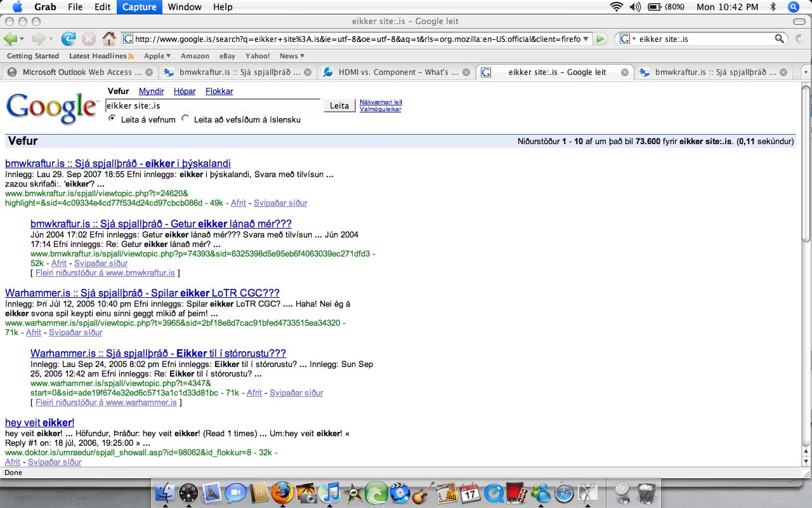The image size is (812, 508).
Task: Open iCal calendar icon in dock
Action: [470, 493]
